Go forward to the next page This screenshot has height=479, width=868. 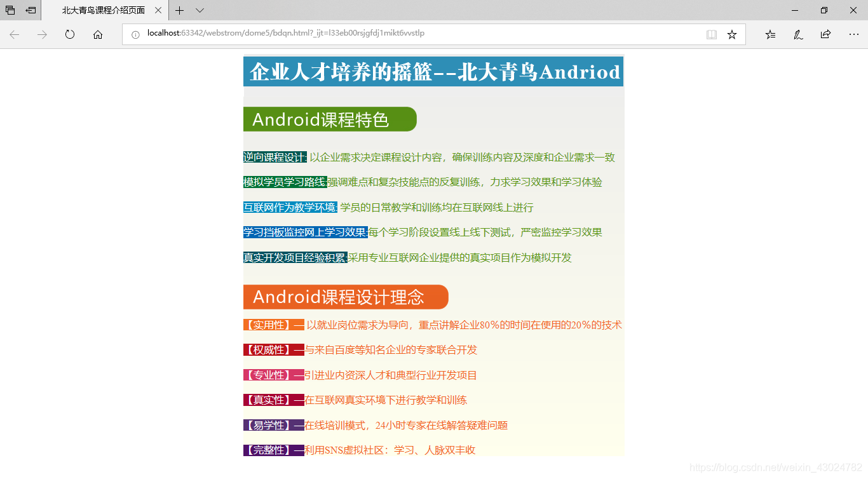click(42, 34)
